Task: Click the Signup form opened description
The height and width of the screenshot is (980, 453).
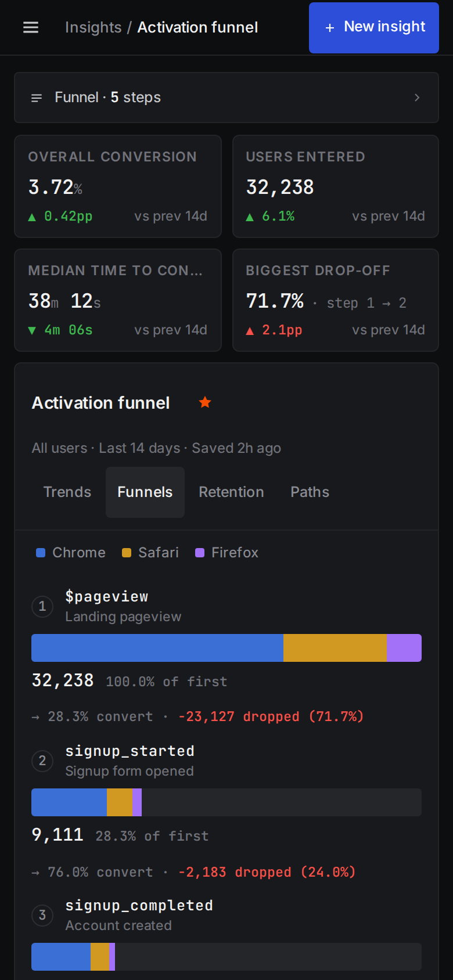Action: pyautogui.click(x=130, y=771)
